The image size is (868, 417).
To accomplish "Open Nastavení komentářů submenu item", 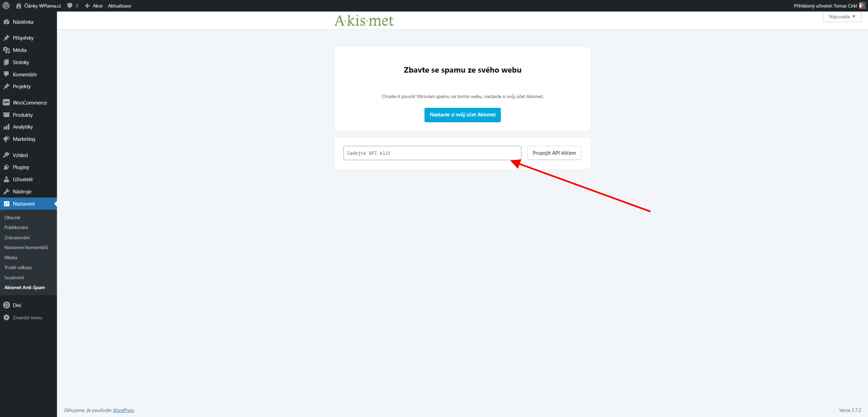I will coord(26,247).
